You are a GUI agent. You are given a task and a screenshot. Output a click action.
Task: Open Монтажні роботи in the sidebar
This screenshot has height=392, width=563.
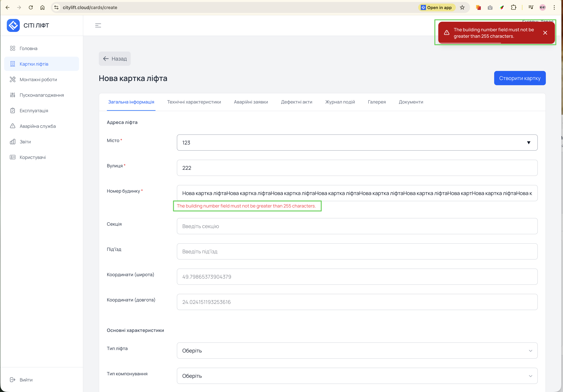(x=38, y=80)
